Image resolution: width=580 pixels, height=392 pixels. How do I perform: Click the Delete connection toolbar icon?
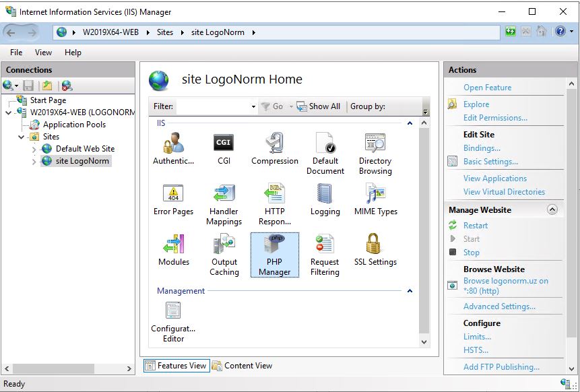point(67,86)
